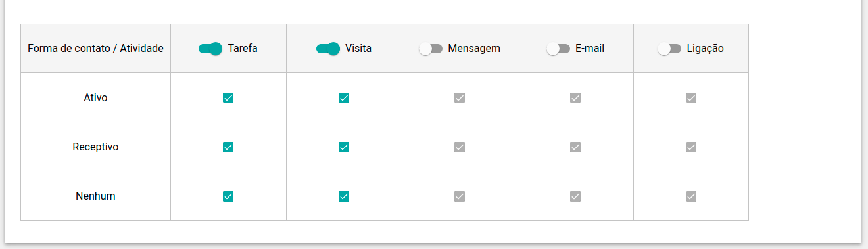Activate the Ligação toggle switch
Viewport: 868px width, 249px height.
pyautogui.click(x=669, y=49)
